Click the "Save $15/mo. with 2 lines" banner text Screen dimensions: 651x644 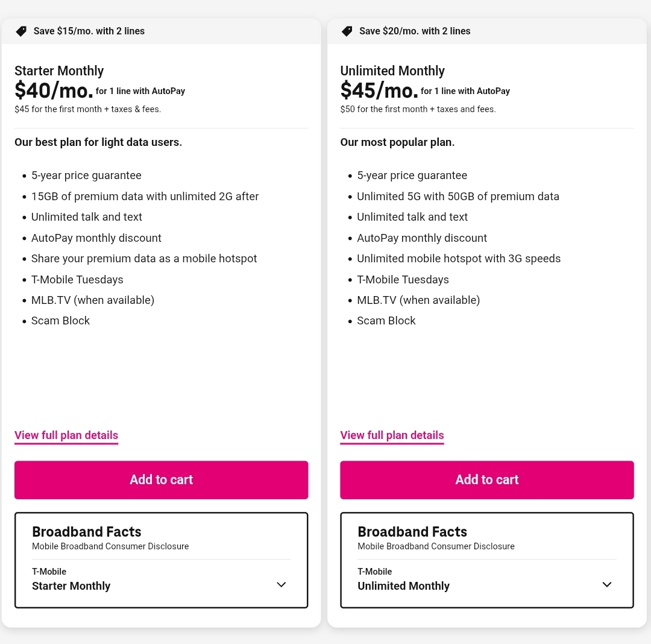coord(89,31)
